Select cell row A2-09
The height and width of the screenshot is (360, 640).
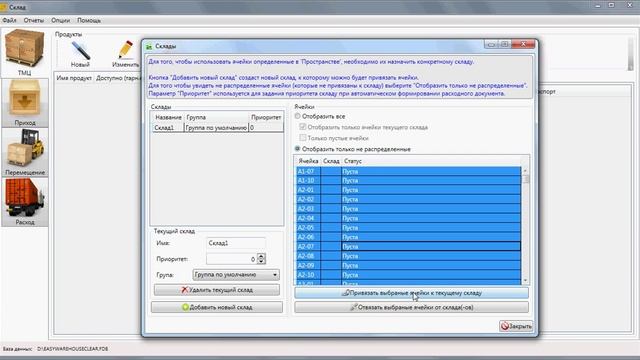click(408, 265)
